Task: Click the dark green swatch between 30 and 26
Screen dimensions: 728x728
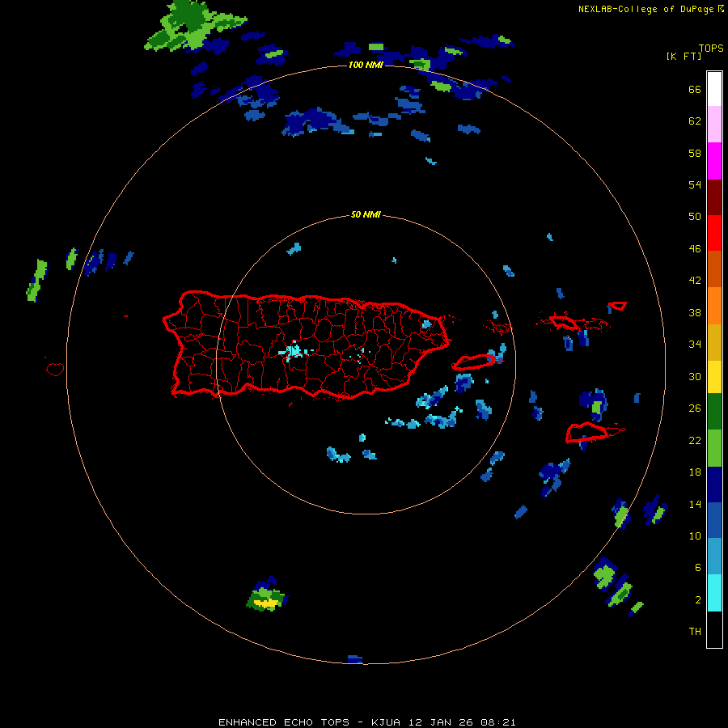Action: point(714,411)
